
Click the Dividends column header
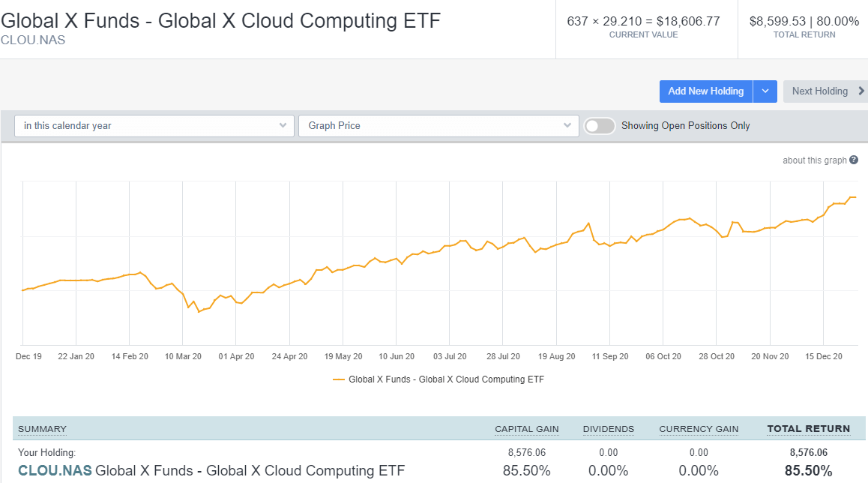pos(609,428)
